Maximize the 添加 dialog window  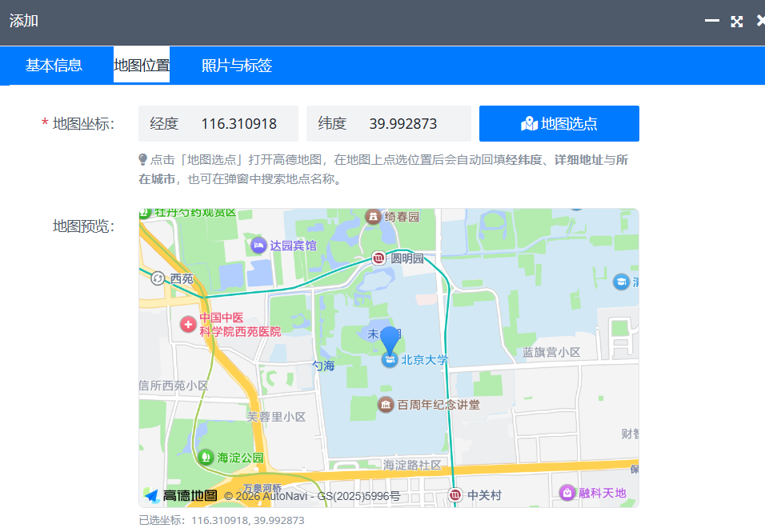point(737,21)
